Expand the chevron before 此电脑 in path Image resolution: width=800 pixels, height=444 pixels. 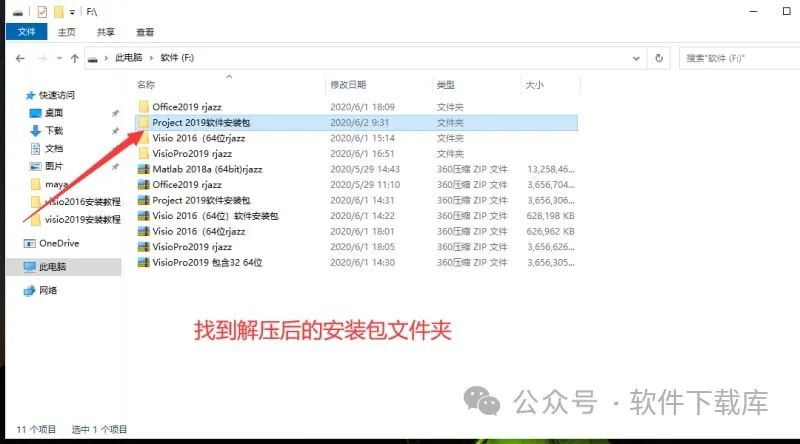(x=106, y=58)
